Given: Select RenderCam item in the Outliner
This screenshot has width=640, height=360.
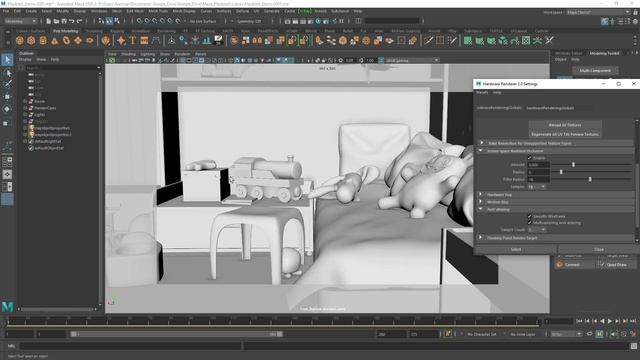Looking at the screenshot, I should [x=45, y=108].
